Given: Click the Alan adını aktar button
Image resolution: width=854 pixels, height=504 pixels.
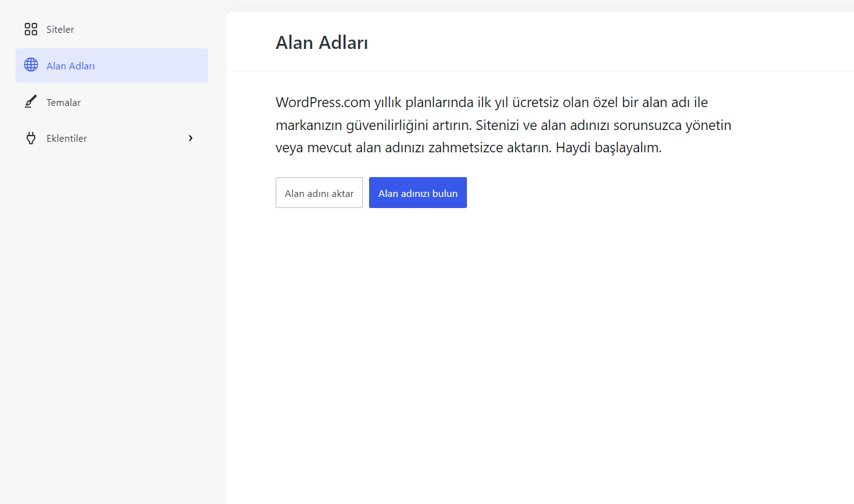Looking at the screenshot, I should point(319,193).
